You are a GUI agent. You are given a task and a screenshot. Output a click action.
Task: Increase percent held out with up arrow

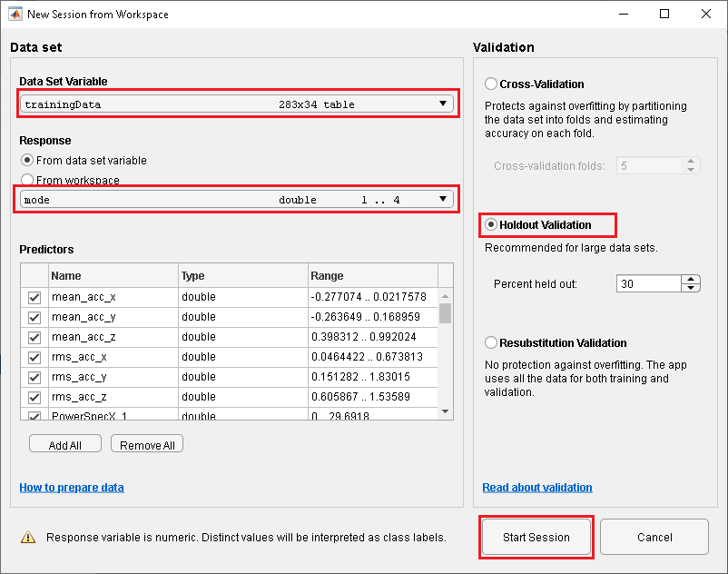(x=691, y=280)
